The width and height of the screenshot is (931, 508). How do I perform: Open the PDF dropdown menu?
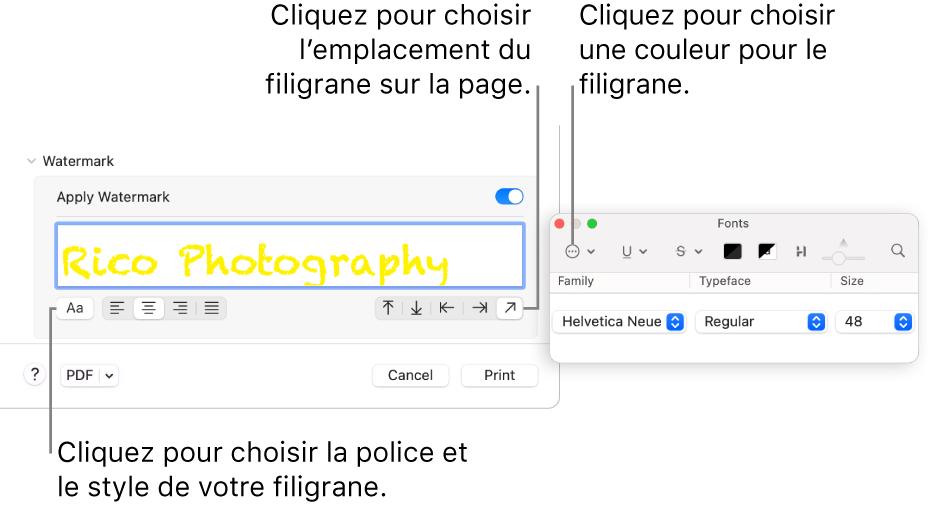(x=90, y=375)
